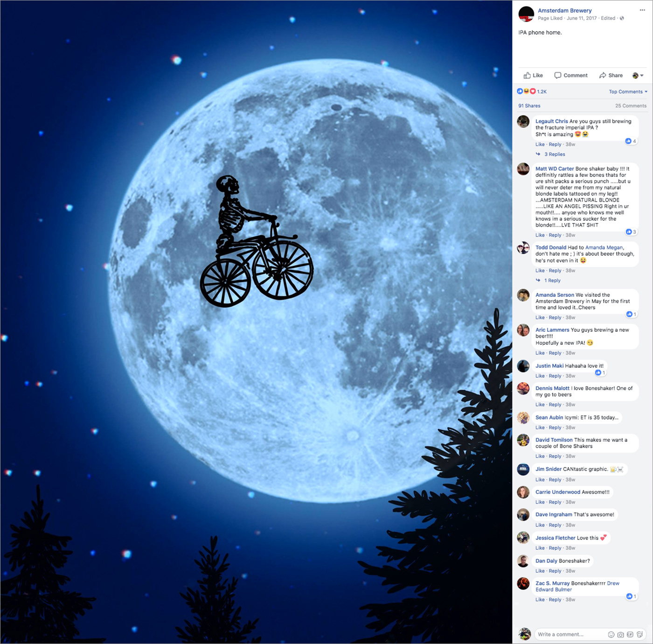Open Amsterdam Brewery page profile picture

(x=526, y=14)
